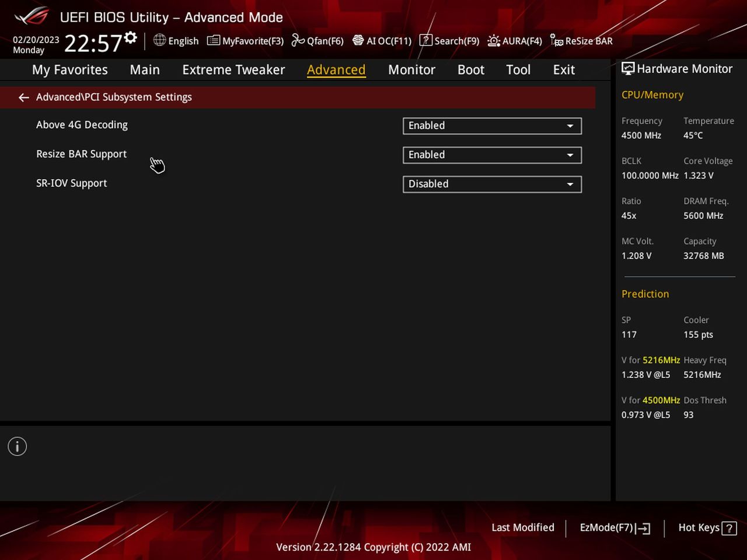This screenshot has height=560, width=747.
Task: Select Resize BAR Support label
Action: pyautogui.click(x=81, y=154)
